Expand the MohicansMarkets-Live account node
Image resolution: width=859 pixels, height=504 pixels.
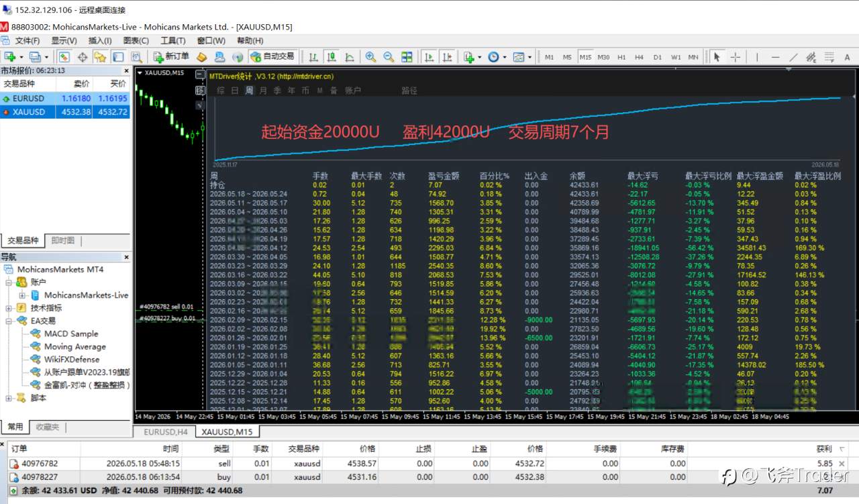point(21,295)
